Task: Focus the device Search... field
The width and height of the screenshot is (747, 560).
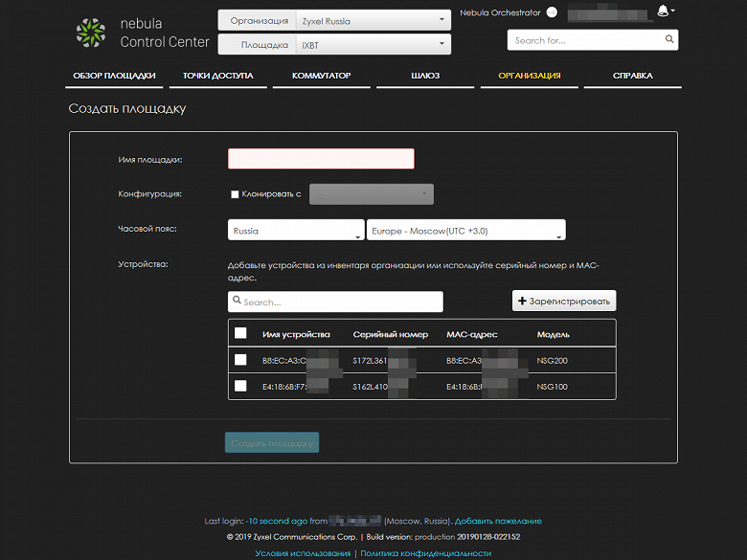Action: [x=335, y=302]
